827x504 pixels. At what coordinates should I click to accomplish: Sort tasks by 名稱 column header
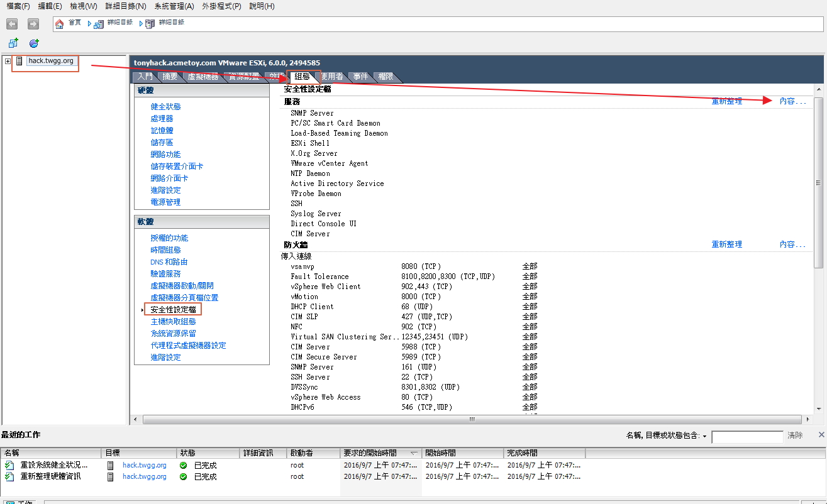52,453
